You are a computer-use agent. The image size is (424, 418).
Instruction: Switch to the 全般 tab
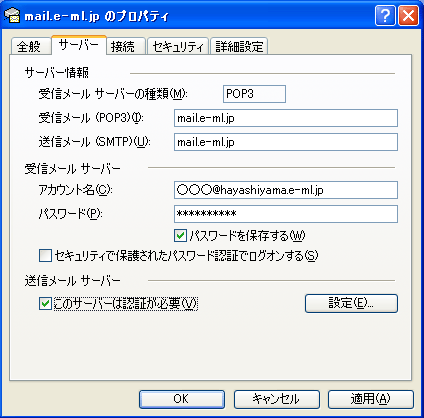(x=30, y=46)
